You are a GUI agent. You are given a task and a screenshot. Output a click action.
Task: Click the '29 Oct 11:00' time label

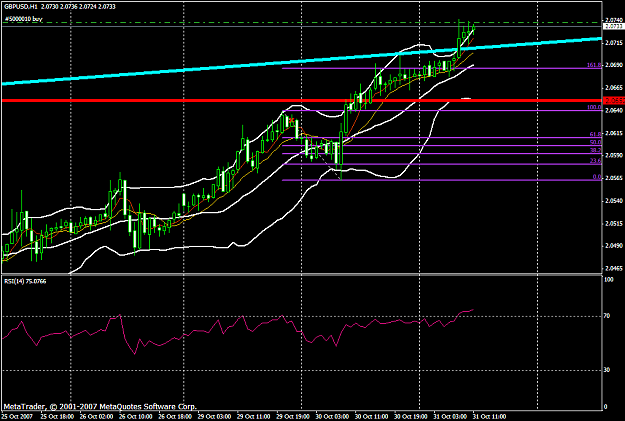pos(254,416)
